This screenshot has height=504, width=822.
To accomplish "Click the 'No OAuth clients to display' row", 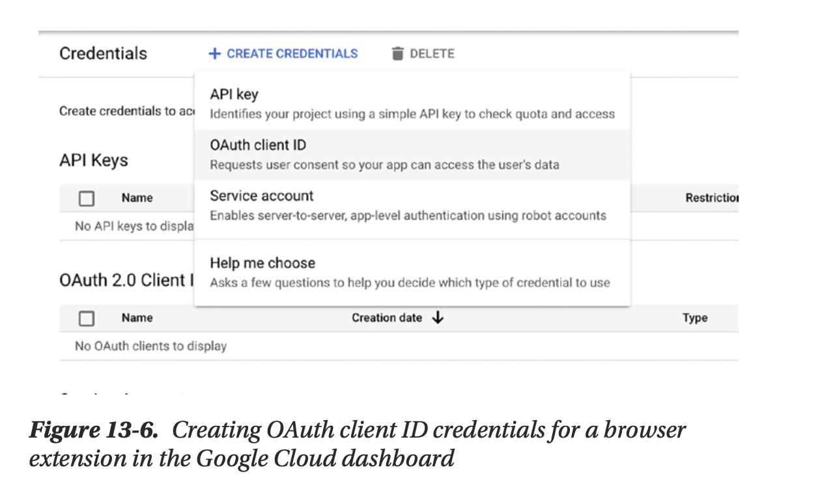I will tap(150, 346).
